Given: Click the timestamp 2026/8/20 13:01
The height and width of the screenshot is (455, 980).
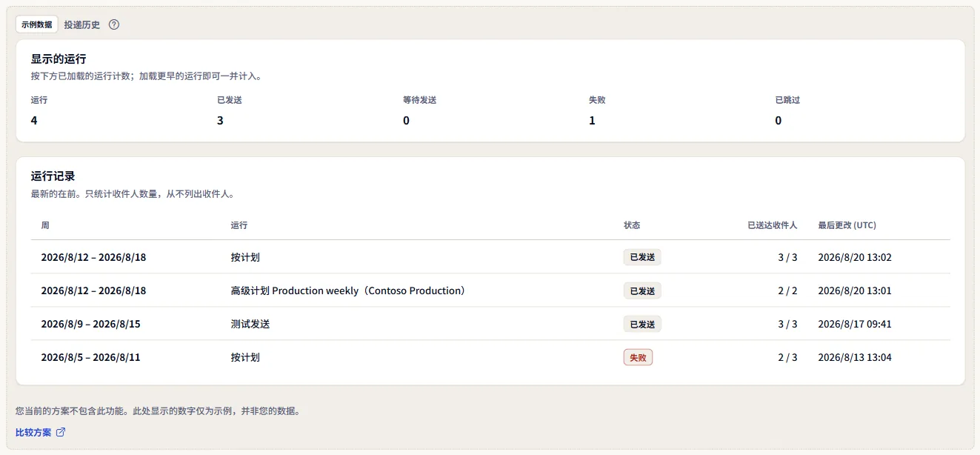Looking at the screenshot, I should click(x=855, y=290).
